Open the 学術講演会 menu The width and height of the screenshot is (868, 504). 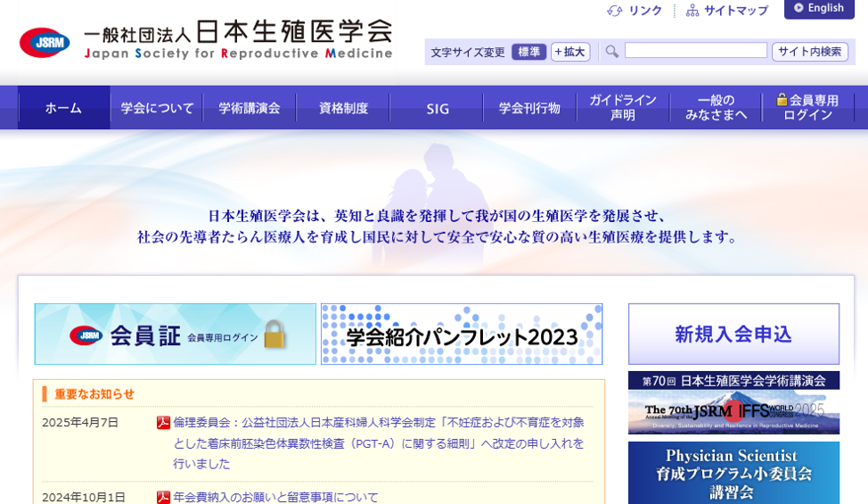tap(250, 108)
